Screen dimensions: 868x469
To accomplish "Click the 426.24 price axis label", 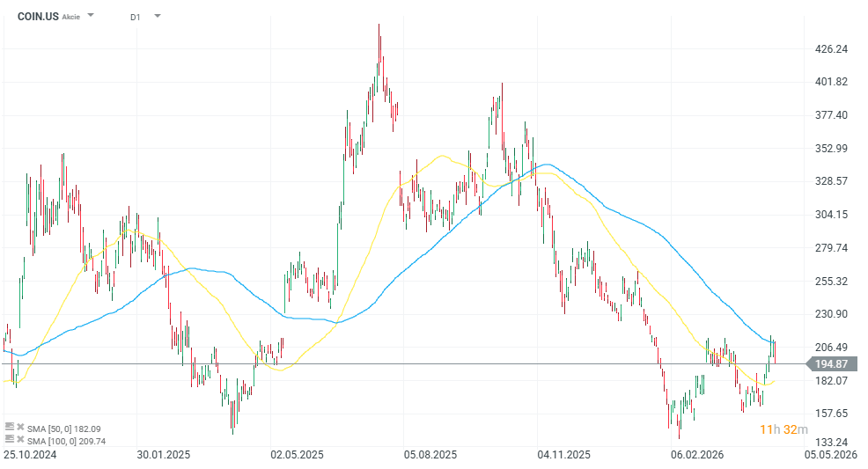I will pyautogui.click(x=830, y=49).
